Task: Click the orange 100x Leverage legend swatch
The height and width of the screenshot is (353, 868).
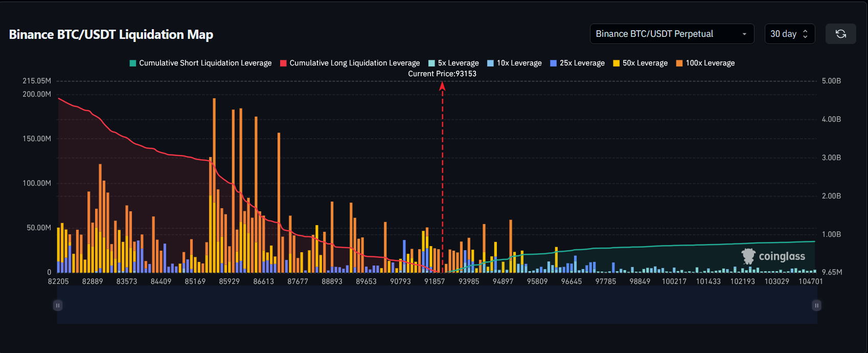Action: tap(679, 63)
